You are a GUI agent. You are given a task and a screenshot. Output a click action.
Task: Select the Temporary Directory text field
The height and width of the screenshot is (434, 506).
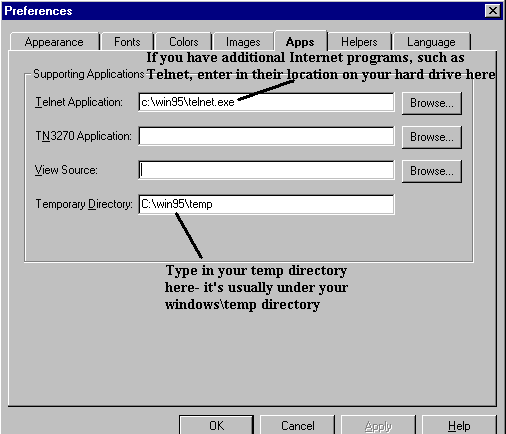[266, 204]
